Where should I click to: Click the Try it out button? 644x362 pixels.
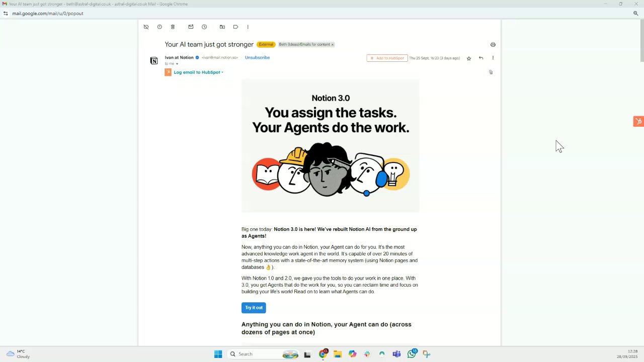click(x=254, y=308)
